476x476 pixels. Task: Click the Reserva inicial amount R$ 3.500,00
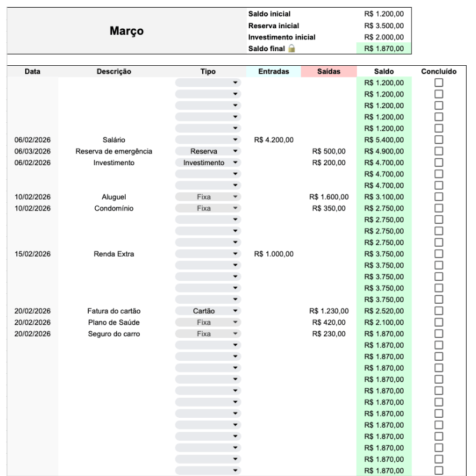[x=384, y=25]
